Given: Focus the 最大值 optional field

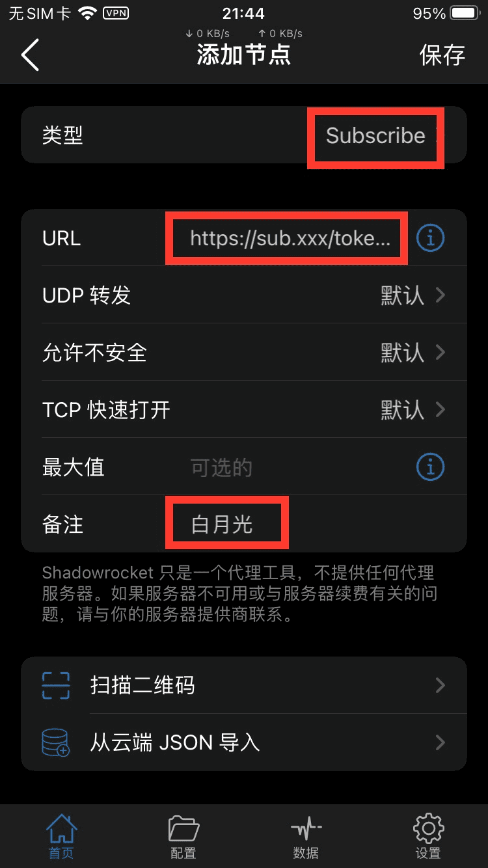Looking at the screenshot, I should [296, 467].
